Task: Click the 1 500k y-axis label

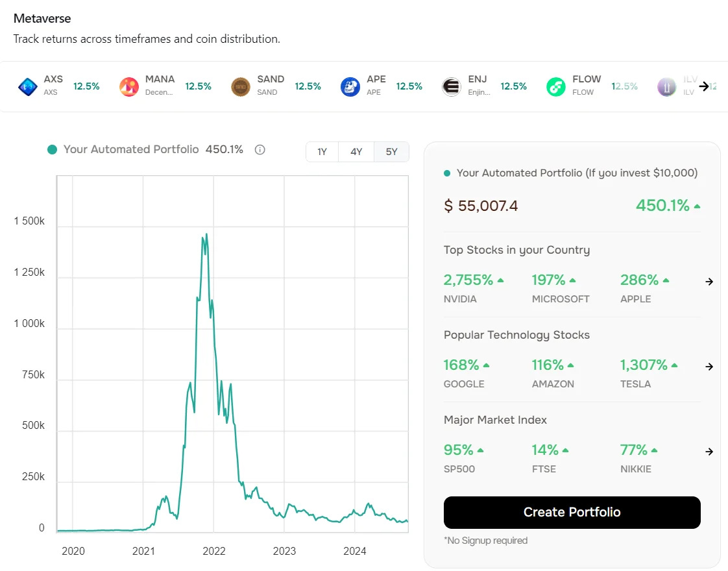Action: point(29,221)
